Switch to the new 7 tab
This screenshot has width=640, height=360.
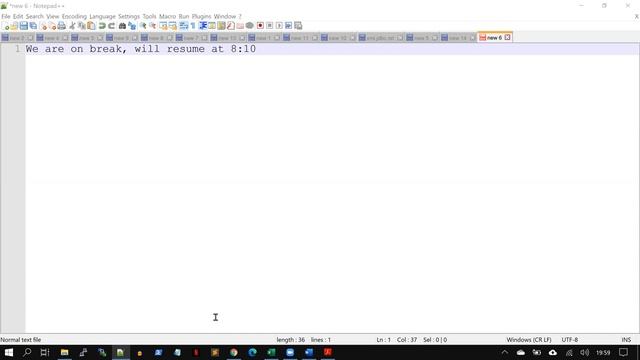coord(191,38)
